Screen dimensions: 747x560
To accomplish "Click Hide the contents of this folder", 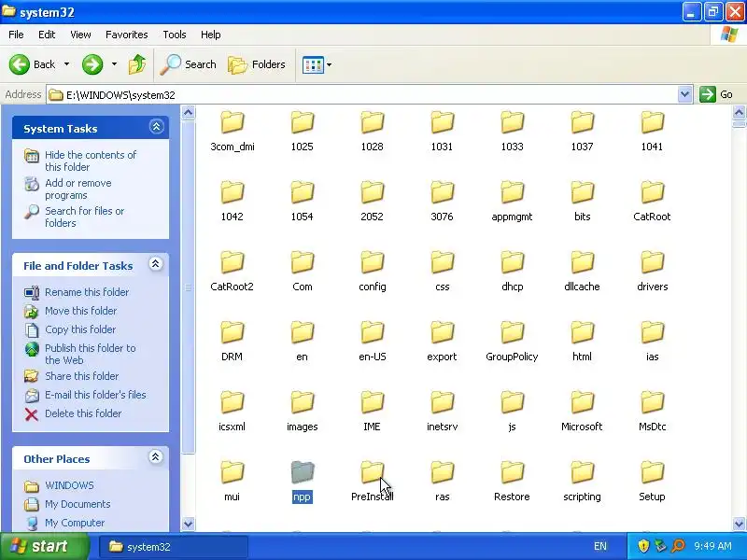I will click(x=91, y=161).
